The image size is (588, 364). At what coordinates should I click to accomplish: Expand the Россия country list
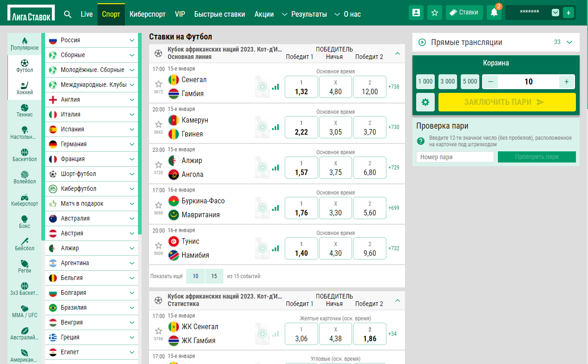tap(91, 40)
